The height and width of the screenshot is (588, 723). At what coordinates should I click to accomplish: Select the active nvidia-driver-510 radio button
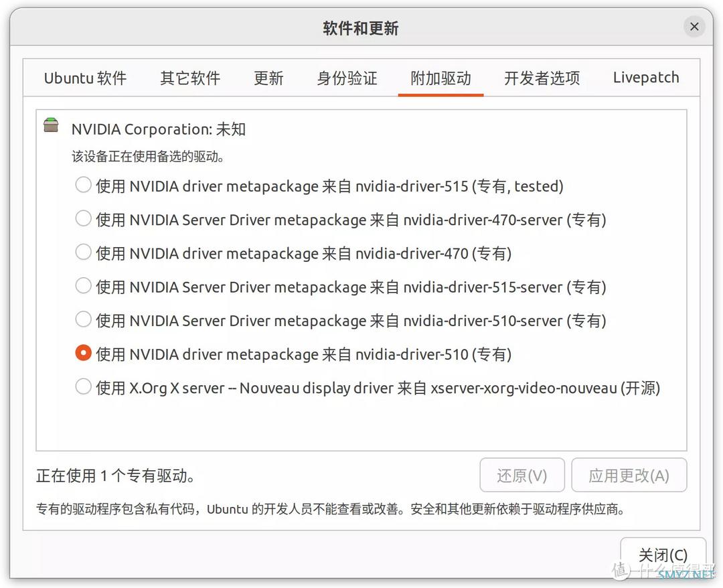click(x=83, y=354)
